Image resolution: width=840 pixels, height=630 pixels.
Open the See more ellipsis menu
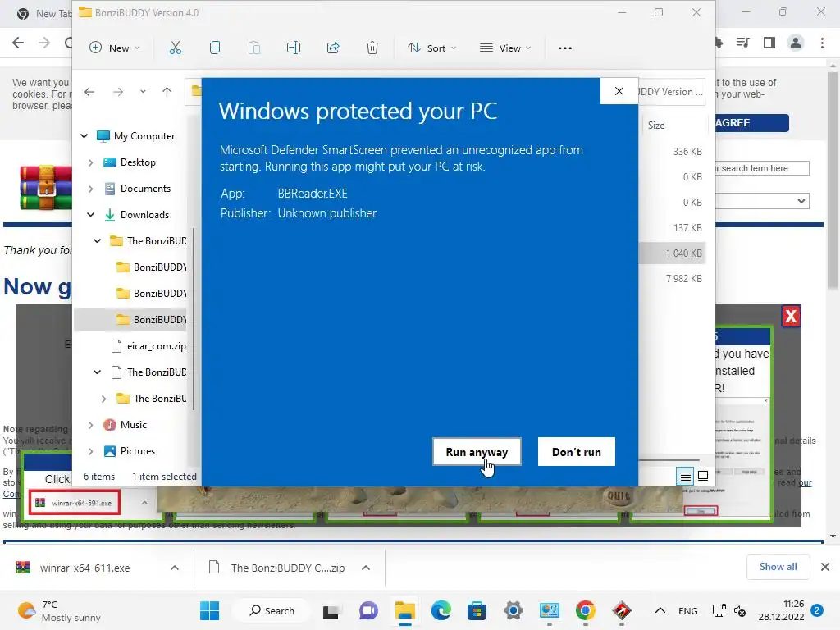click(565, 48)
